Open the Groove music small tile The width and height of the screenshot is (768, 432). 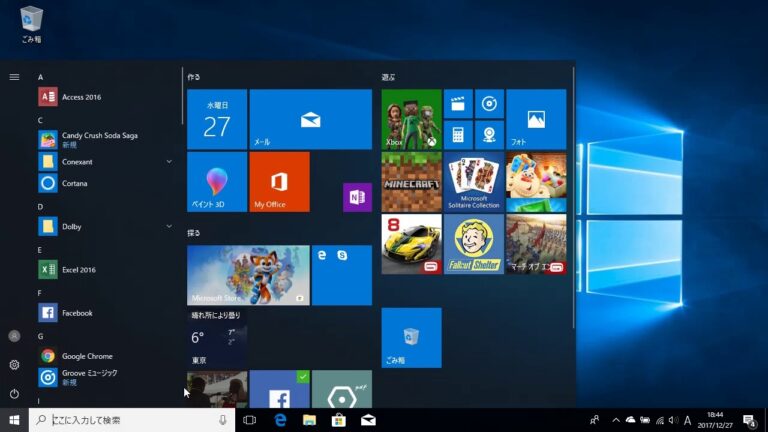(489, 104)
